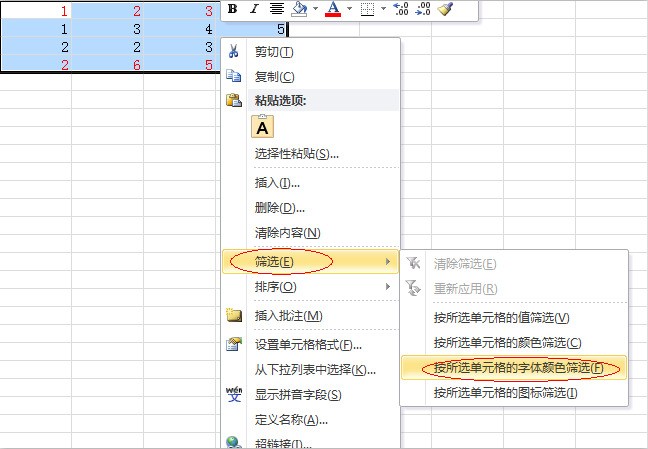
Task: Toggle italic in the mini toolbar
Action: (255, 9)
